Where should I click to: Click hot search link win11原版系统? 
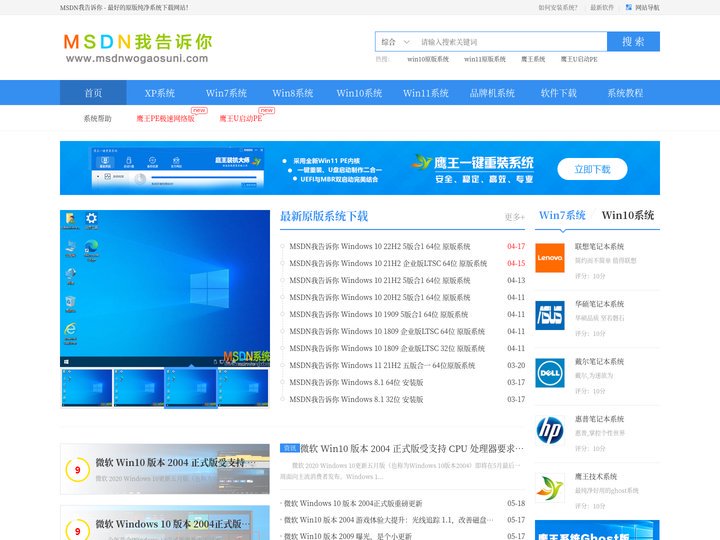tap(485, 59)
